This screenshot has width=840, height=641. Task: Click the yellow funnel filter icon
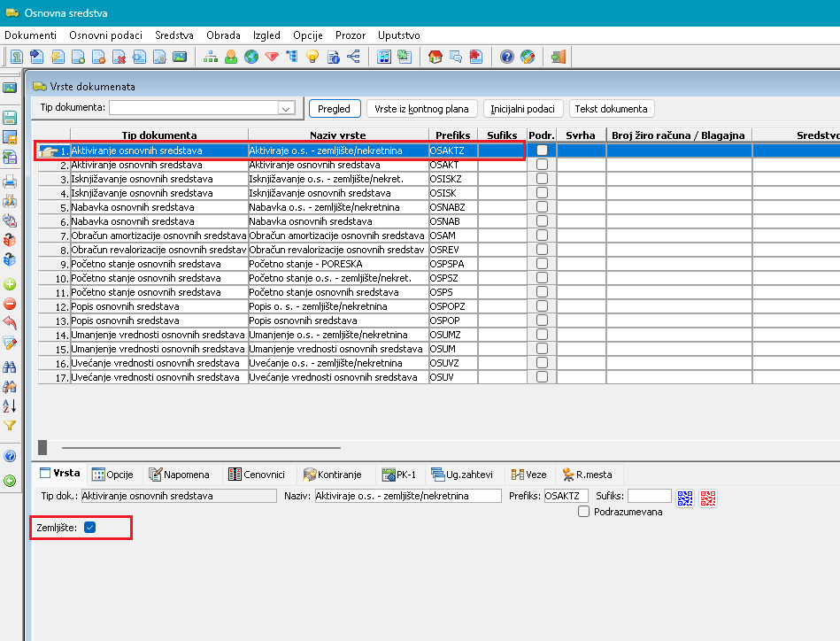(x=10, y=426)
